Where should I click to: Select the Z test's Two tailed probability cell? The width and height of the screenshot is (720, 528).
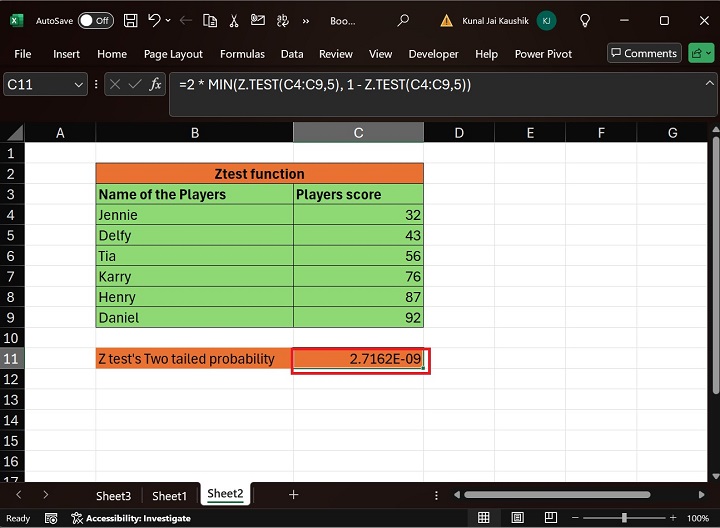(x=194, y=359)
